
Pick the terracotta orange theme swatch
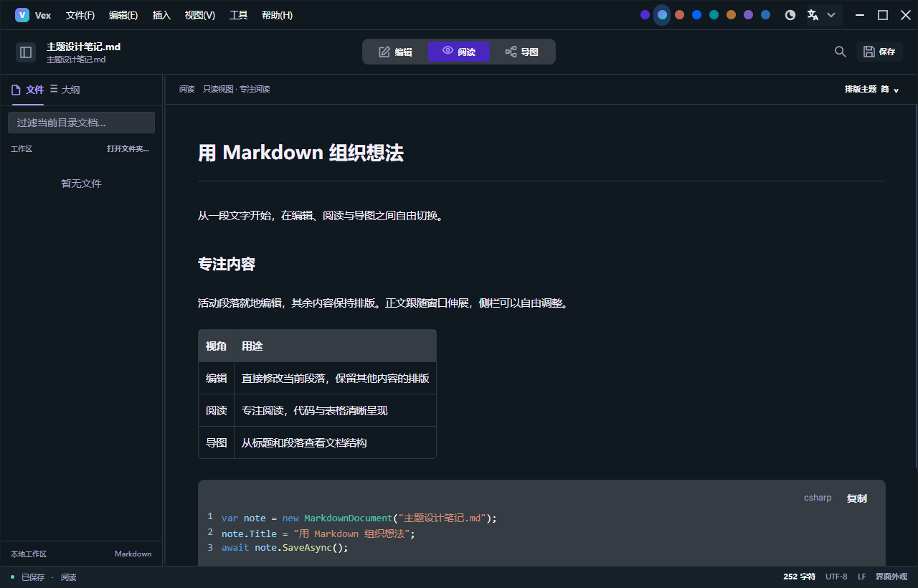tap(679, 15)
